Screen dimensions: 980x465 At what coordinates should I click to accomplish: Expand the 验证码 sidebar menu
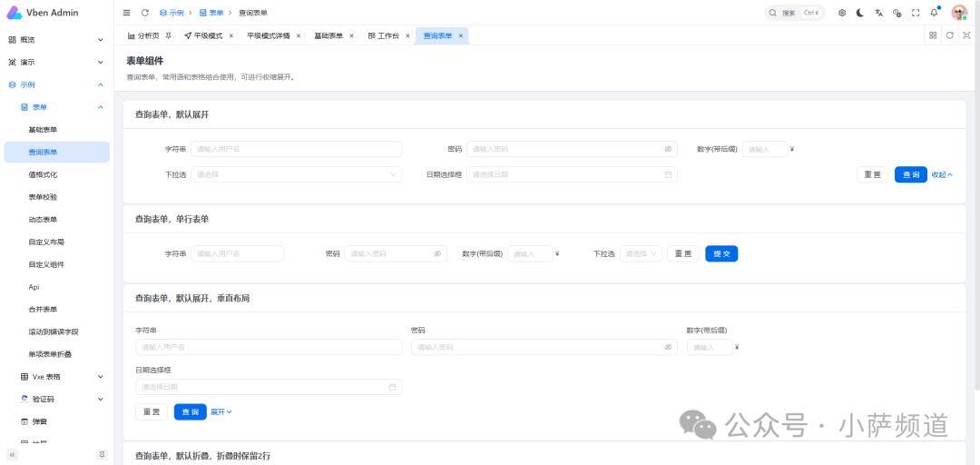point(56,399)
